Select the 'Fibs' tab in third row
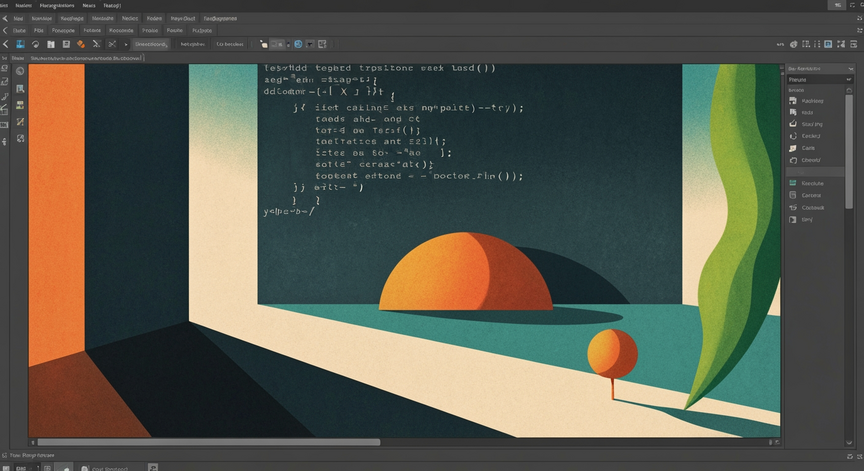The width and height of the screenshot is (864, 471). (39, 30)
